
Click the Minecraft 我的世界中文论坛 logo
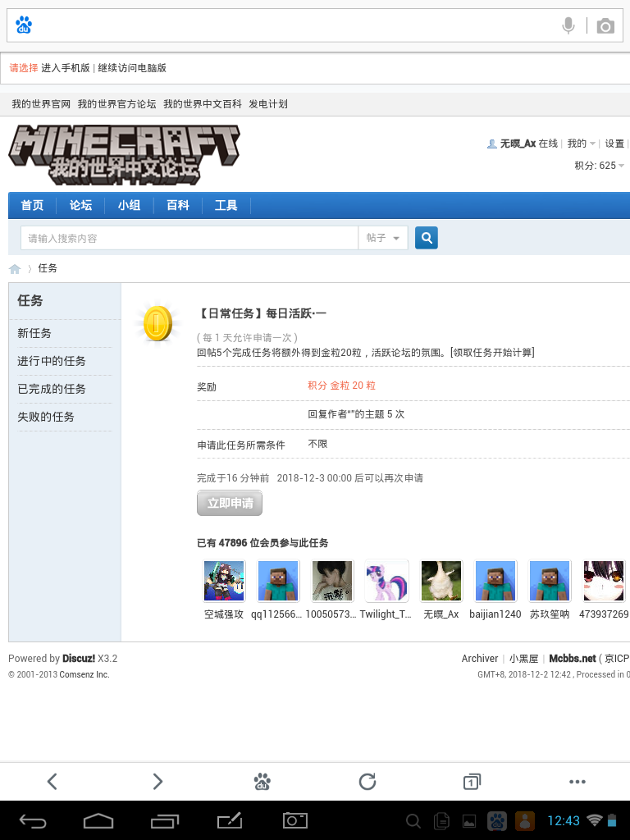pyautogui.click(x=125, y=155)
